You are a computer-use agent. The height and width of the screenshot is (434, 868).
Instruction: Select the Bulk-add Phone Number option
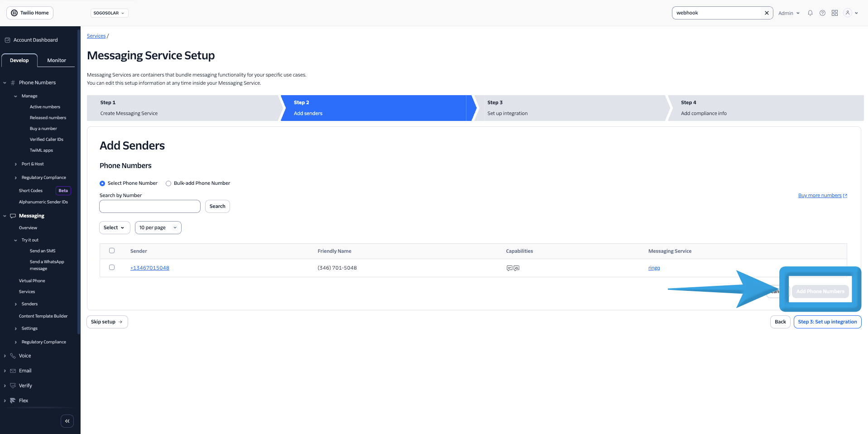click(x=168, y=183)
